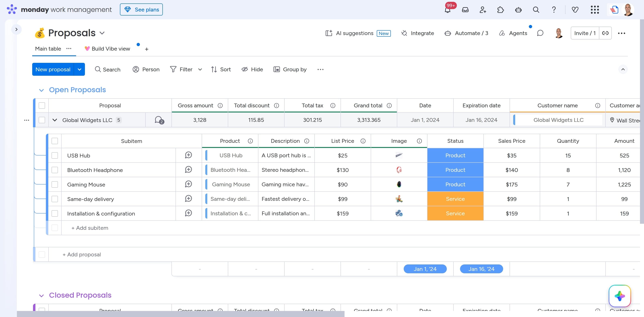
Task: Click the Search field in toolbar
Action: 108,69
